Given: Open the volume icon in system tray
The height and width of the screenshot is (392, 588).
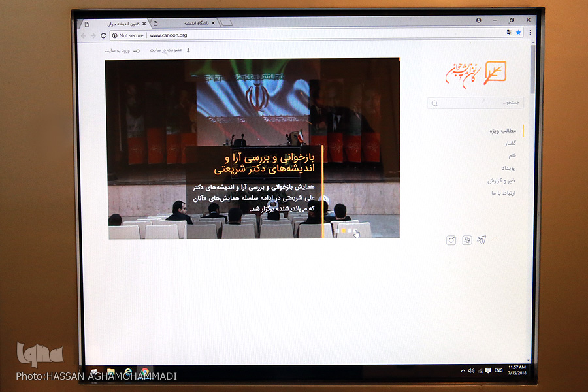Looking at the screenshot, I should click(471, 370).
